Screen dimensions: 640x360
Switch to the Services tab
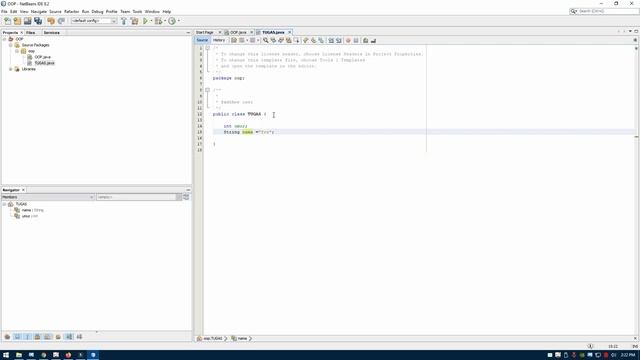coord(51,33)
